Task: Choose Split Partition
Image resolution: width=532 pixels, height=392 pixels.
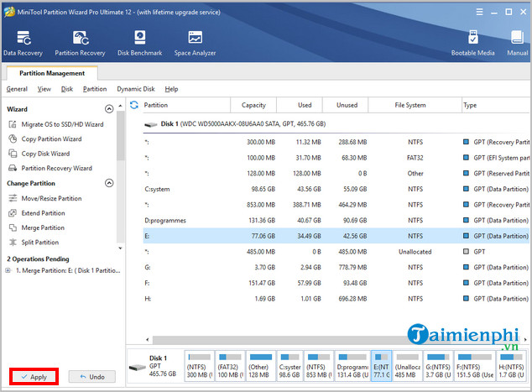Action: click(x=34, y=243)
